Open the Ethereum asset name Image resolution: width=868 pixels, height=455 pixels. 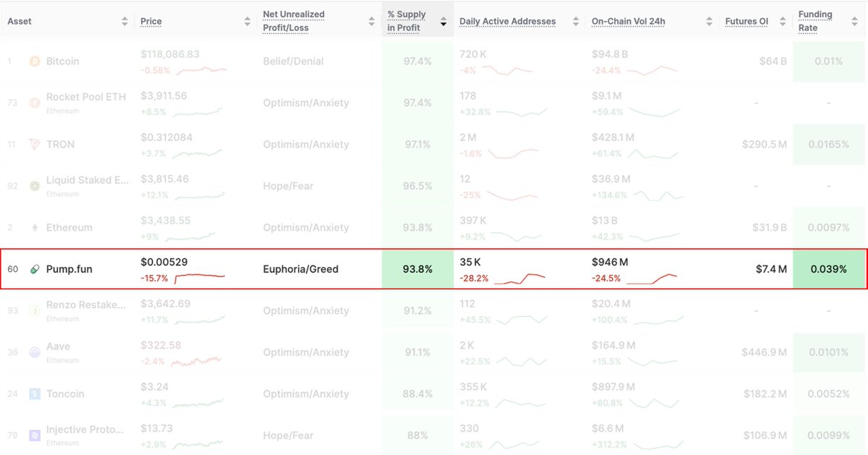click(69, 228)
